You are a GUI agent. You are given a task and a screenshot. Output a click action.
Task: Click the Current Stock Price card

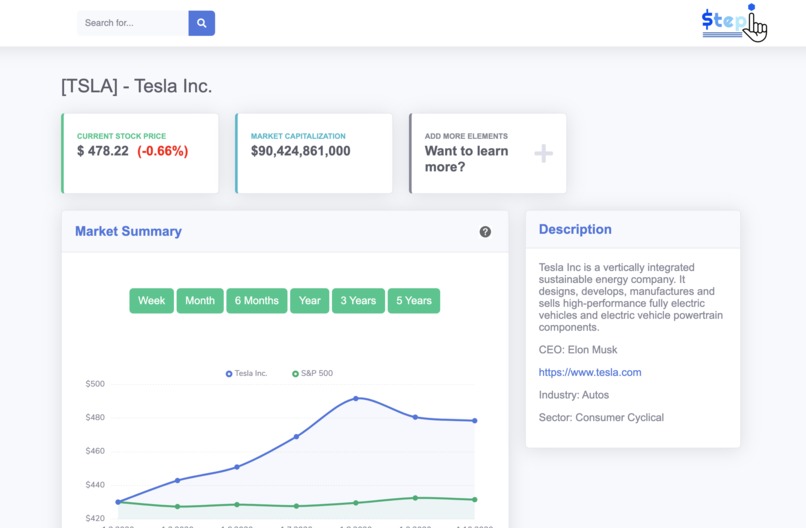click(x=140, y=153)
